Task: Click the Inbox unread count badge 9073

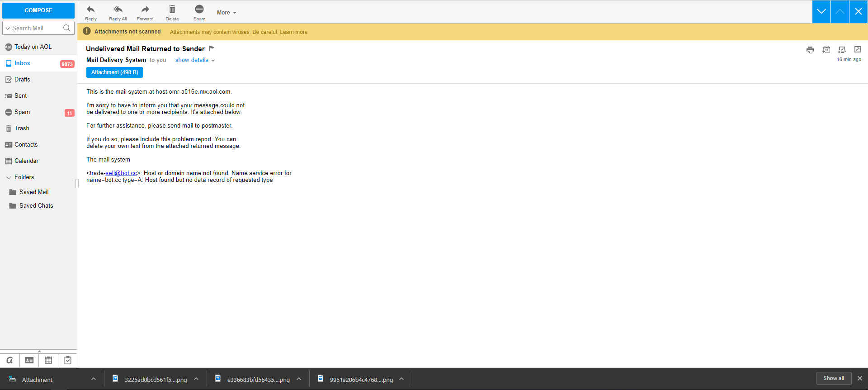Action: pyautogui.click(x=67, y=64)
